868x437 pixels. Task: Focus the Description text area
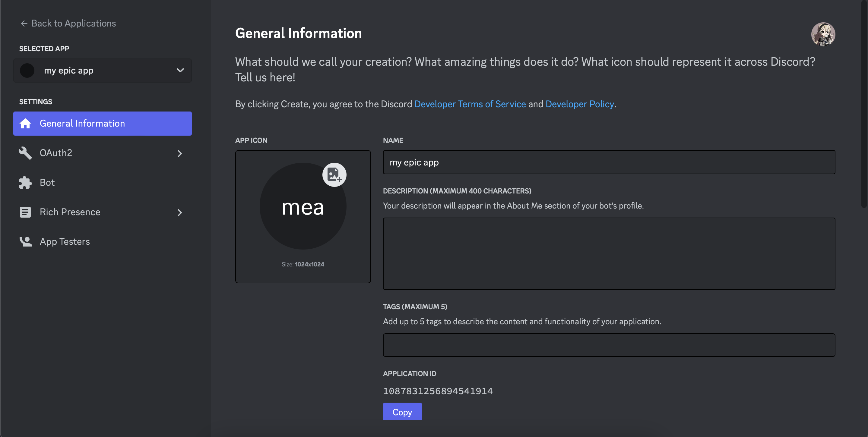coord(609,254)
